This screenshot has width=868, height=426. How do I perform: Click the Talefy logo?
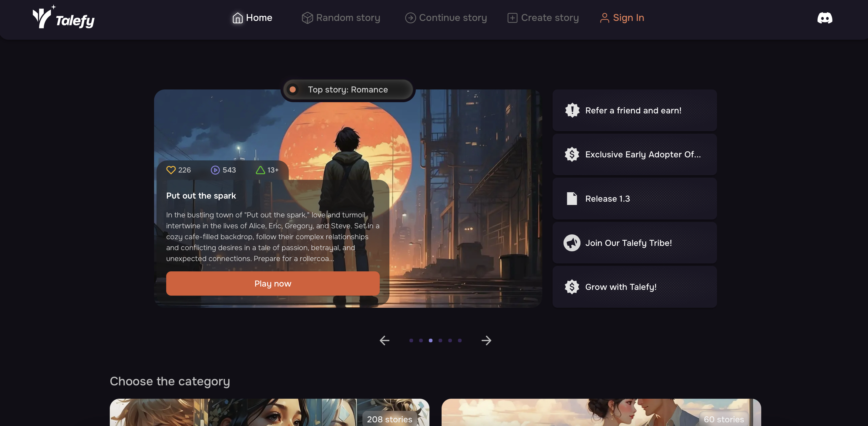63,17
